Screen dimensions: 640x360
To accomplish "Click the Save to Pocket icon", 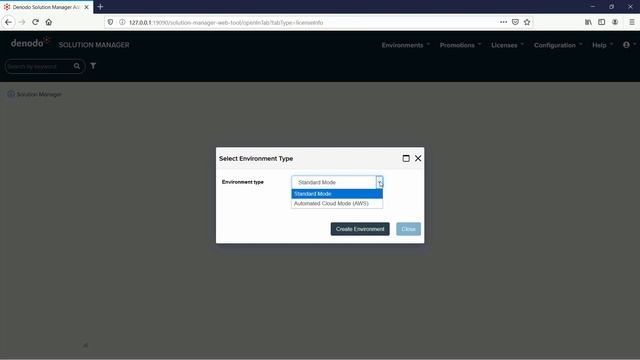I will point(515,22).
